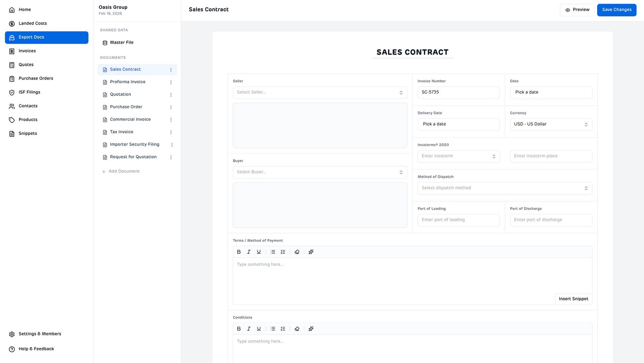The width and height of the screenshot is (644, 363).
Task: Preview the sales contract
Action: coord(577,10)
